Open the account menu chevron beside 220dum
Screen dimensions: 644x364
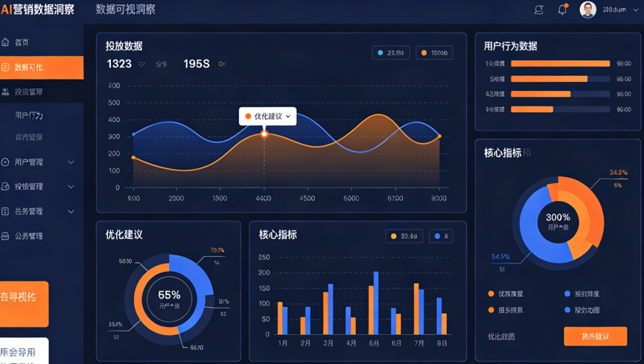tap(636, 10)
